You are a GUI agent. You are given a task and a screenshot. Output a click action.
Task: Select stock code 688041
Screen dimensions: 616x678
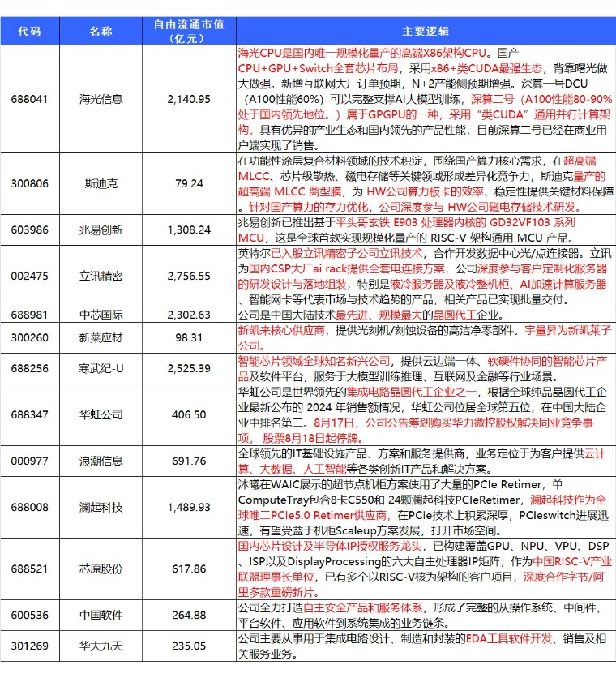pos(30,99)
